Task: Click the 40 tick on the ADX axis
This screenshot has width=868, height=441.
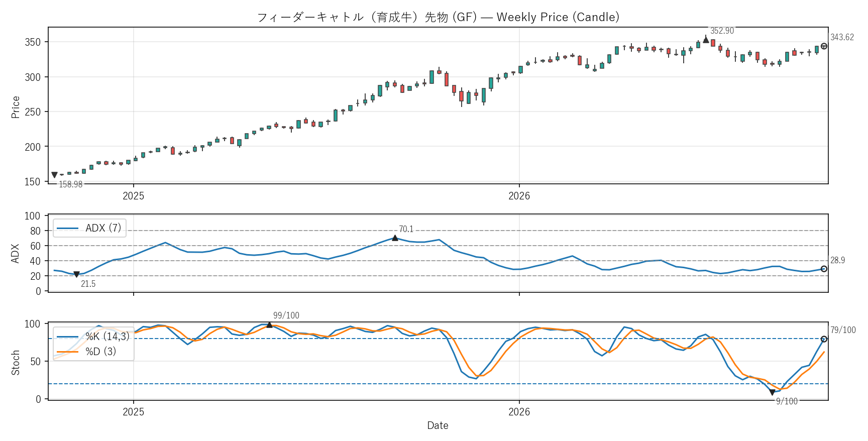Action: click(36, 261)
